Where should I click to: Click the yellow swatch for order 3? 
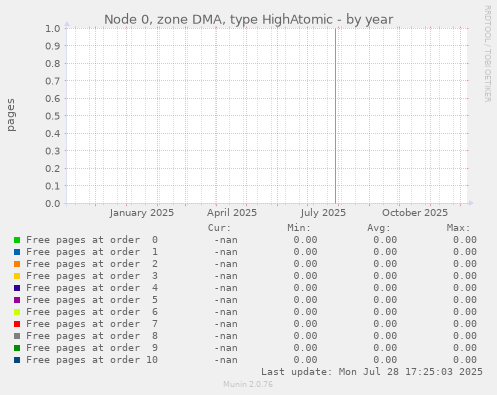coord(17,276)
